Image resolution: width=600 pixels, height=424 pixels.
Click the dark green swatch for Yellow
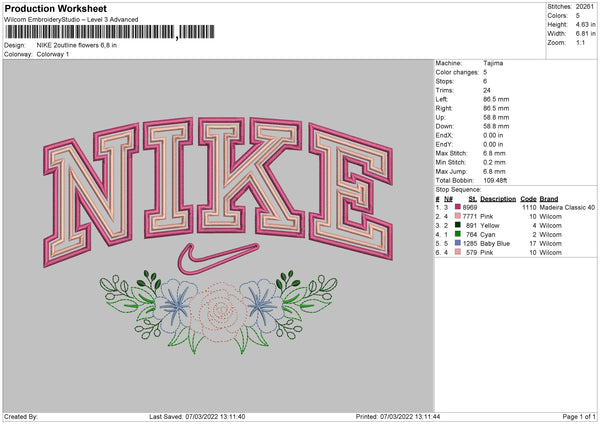click(x=458, y=225)
